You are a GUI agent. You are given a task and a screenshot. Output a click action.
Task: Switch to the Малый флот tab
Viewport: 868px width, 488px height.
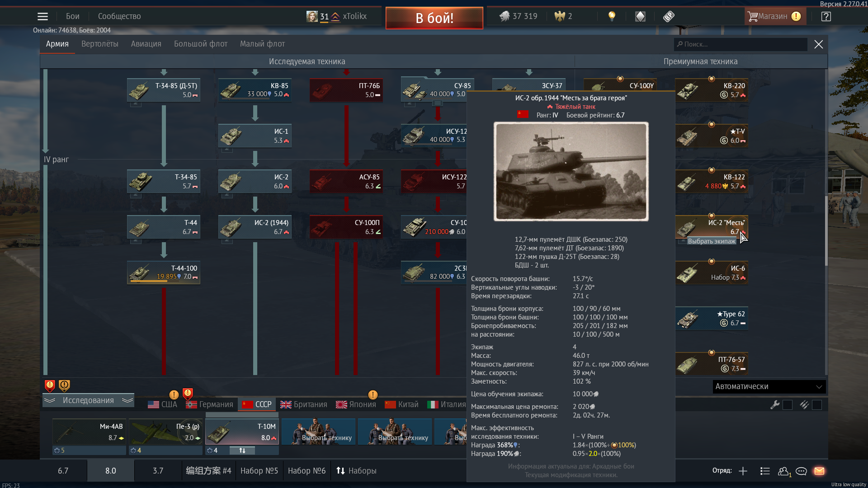click(x=262, y=44)
